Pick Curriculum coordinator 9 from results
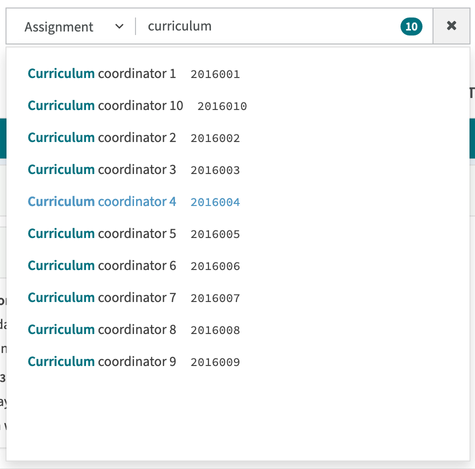The image size is (475, 469). pos(102,362)
